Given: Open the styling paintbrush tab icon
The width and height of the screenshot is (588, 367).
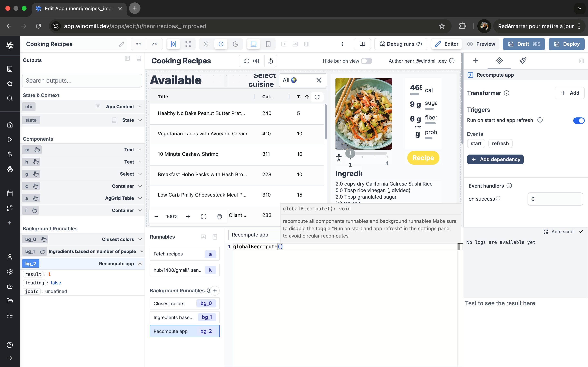Looking at the screenshot, I should [x=523, y=61].
